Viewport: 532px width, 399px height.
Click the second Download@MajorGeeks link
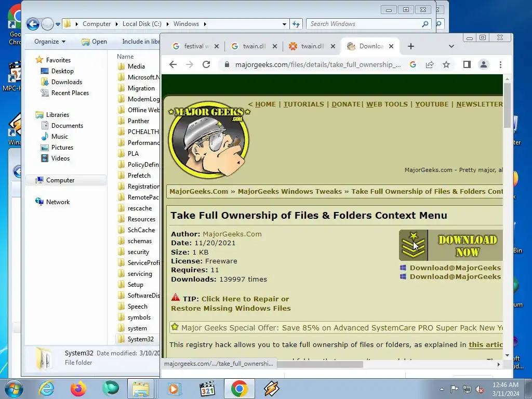(x=455, y=276)
